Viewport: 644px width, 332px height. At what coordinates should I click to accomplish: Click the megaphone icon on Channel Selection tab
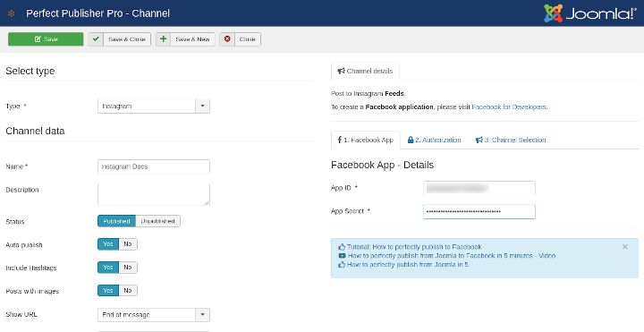[479, 140]
